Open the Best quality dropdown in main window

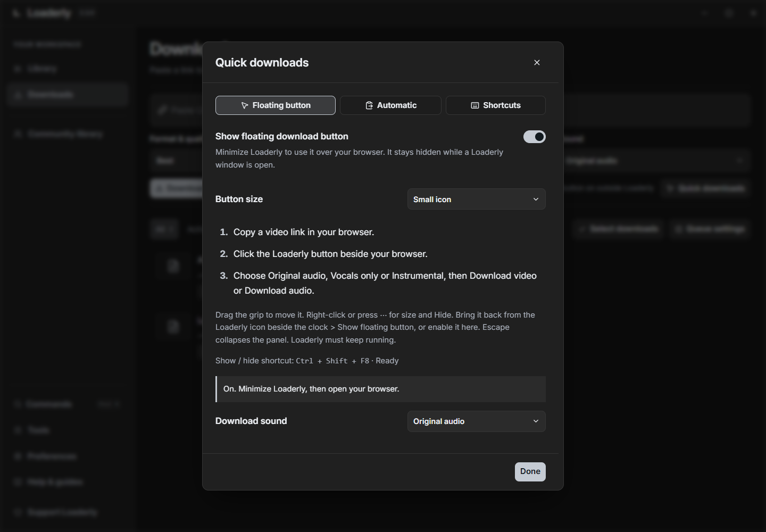[x=176, y=161]
